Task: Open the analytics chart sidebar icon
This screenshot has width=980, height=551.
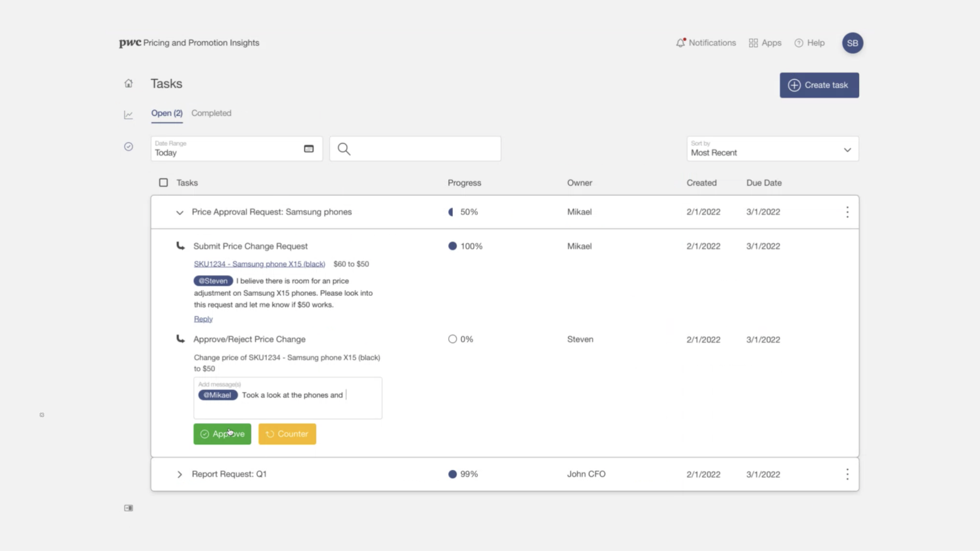Action: (x=129, y=115)
